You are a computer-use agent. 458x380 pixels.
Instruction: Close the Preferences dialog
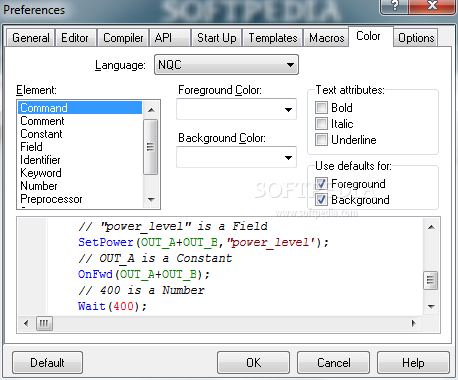coord(432,6)
